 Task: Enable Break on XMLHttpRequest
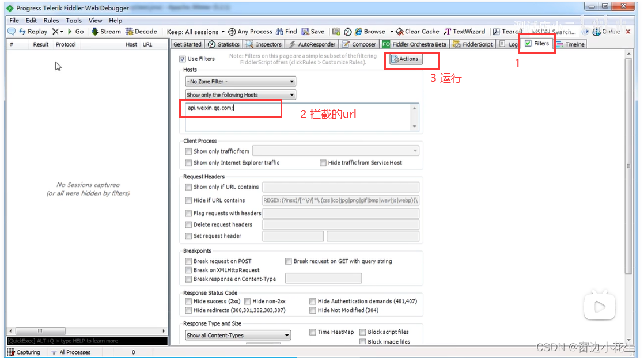pyautogui.click(x=188, y=270)
